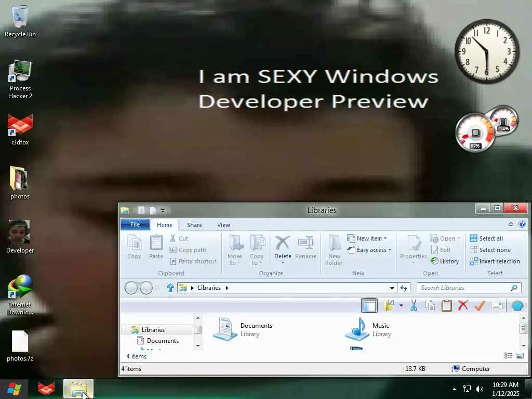Screen dimensions: 532x399
Task: Switch to the Home ribbon tab
Action: click(x=165, y=225)
